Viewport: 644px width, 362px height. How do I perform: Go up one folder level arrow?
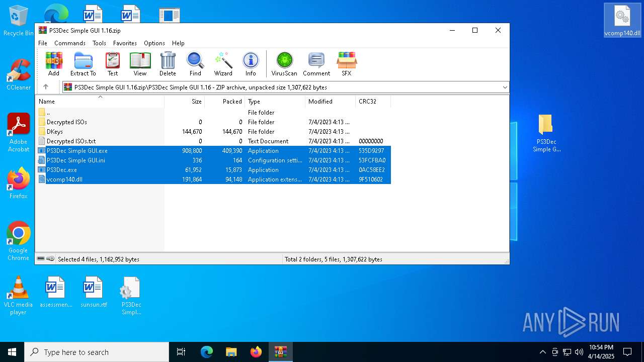coord(46,87)
